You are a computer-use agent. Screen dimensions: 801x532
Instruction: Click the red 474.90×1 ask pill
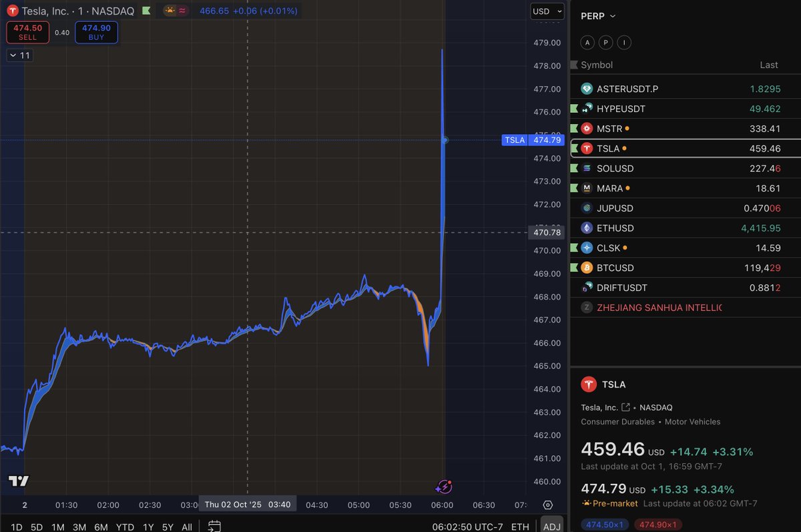click(x=658, y=525)
